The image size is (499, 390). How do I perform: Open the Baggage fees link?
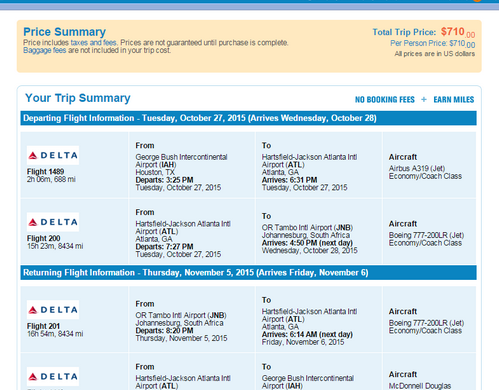[45, 50]
